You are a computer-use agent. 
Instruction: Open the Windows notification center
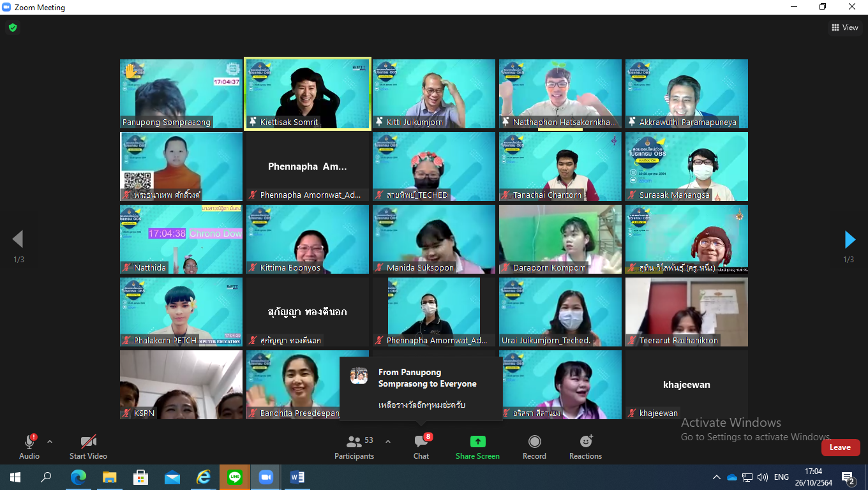848,477
